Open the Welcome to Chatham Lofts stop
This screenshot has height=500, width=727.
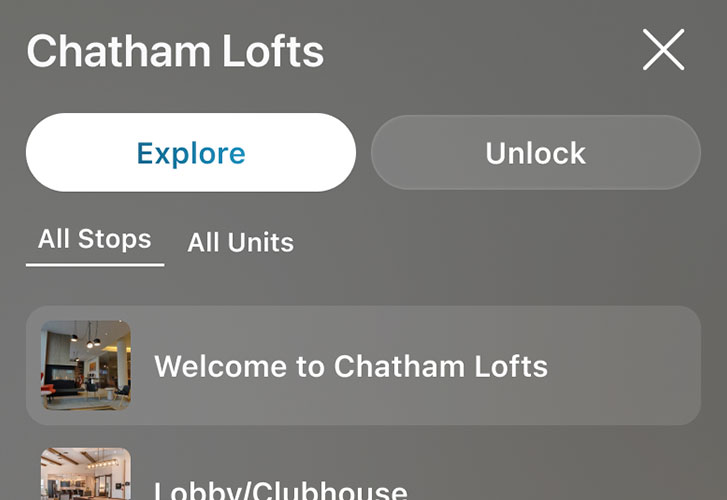(x=364, y=365)
